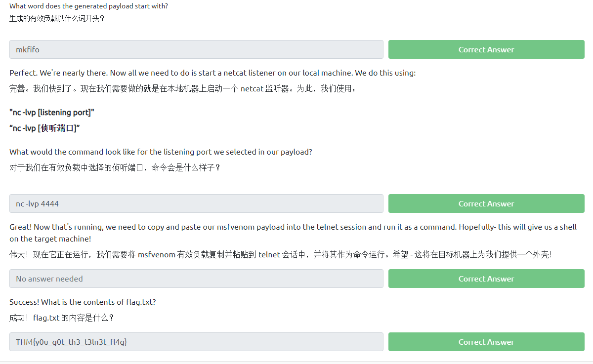
Task: Click the bold text "nc -lvp [listening port]"
Action: tap(52, 112)
